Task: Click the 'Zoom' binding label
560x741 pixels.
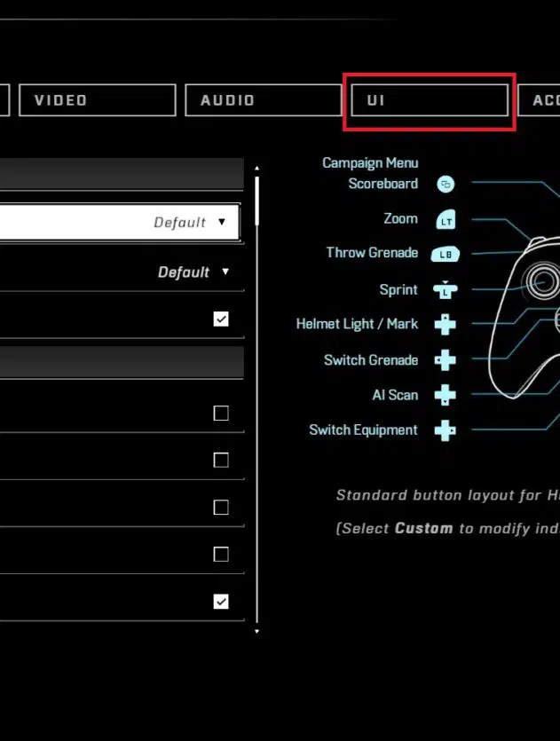Action: [401, 219]
